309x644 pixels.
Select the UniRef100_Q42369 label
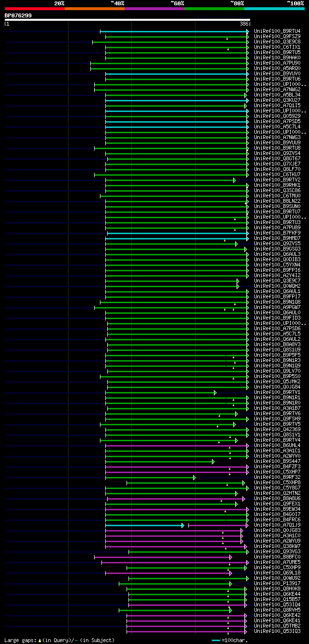277,430
